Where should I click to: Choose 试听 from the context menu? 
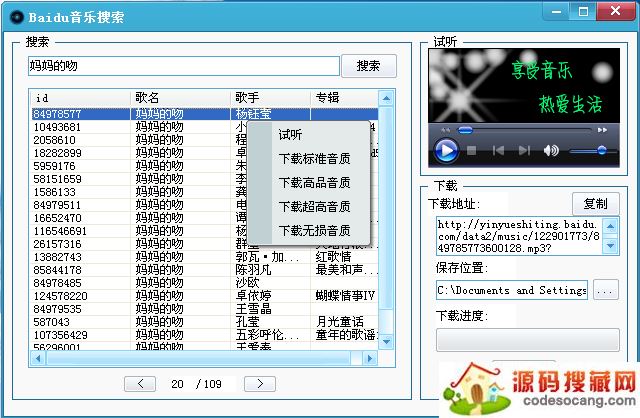(x=290, y=135)
